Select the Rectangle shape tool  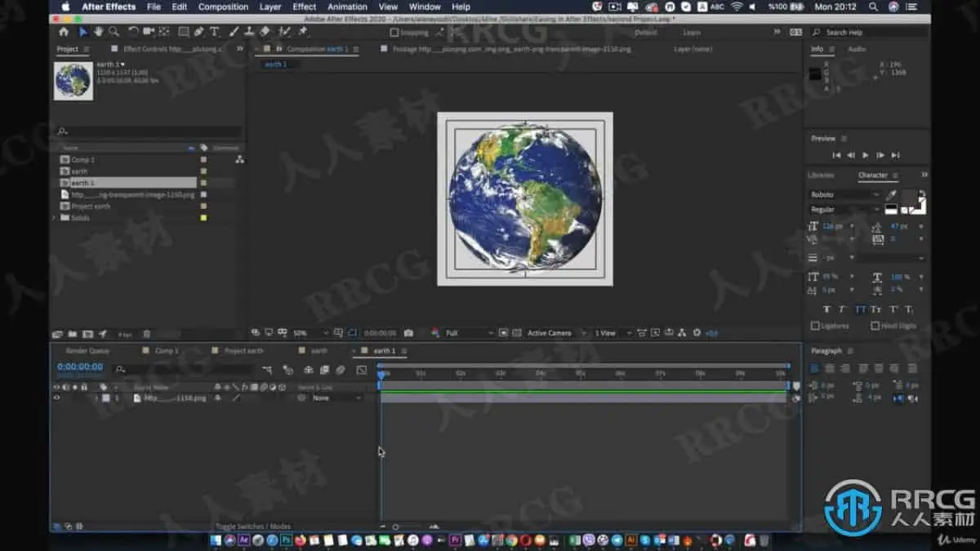[184, 32]
